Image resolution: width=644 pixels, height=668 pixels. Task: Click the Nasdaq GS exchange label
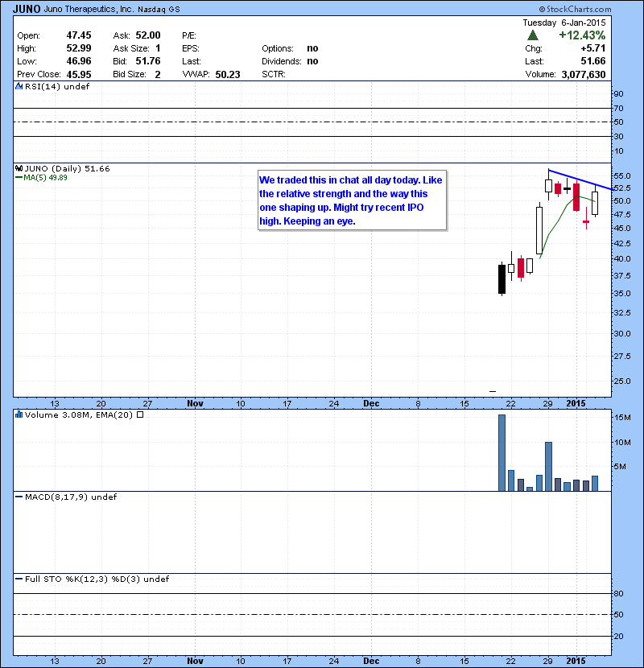click(x=159, y=10)
